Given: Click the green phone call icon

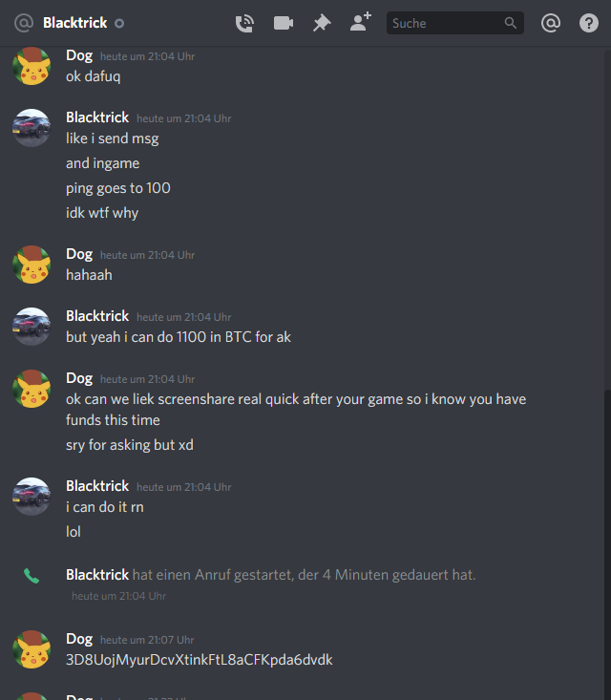Looking at the screenshot, I should pyautogui.click(x=32, y=576).
